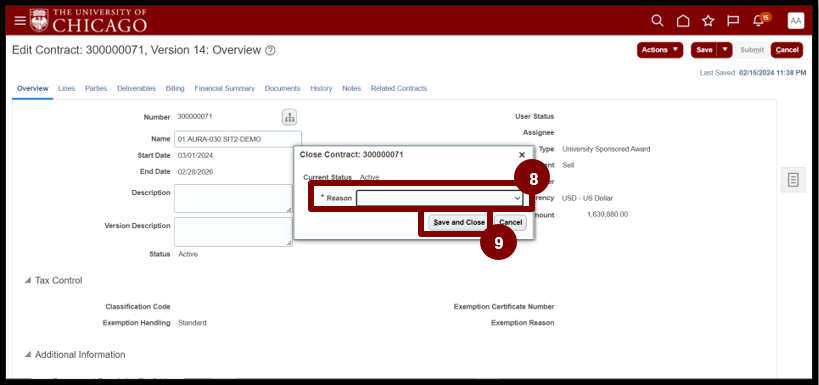
Task: Switch to the Documents tab
Action: (x=283, y=89)
